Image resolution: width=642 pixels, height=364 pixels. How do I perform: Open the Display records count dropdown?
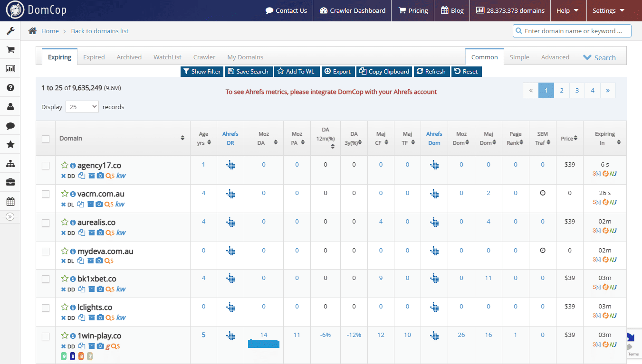coord(82,107)
